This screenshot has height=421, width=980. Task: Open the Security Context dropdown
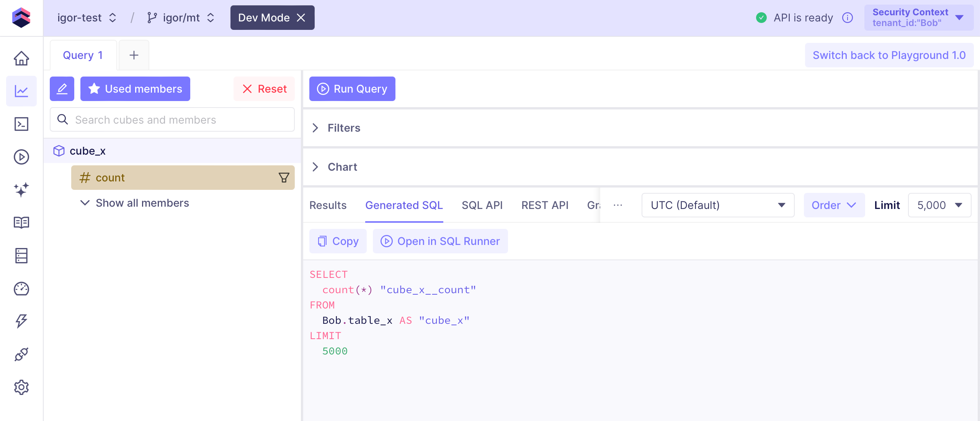coord(918,18)
